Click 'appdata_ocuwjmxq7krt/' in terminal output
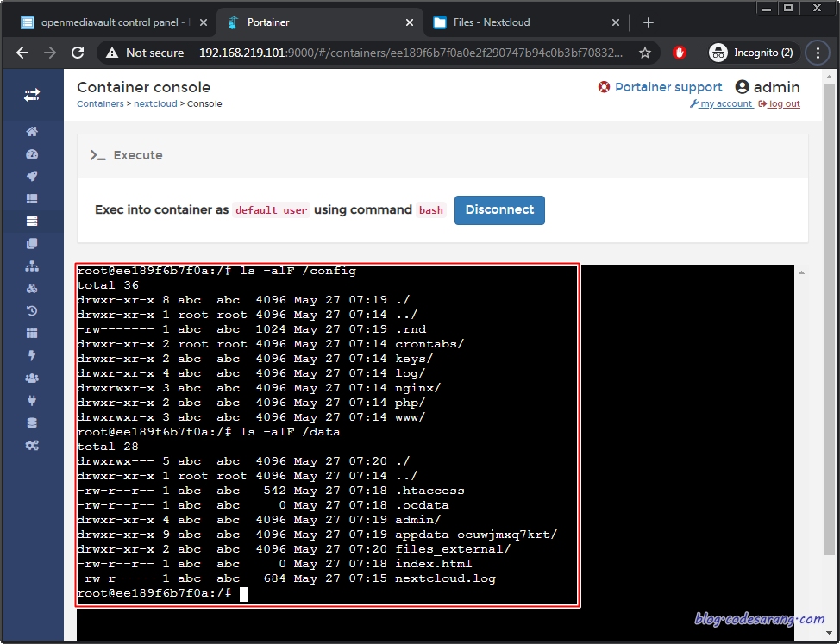 pos(476,535)
